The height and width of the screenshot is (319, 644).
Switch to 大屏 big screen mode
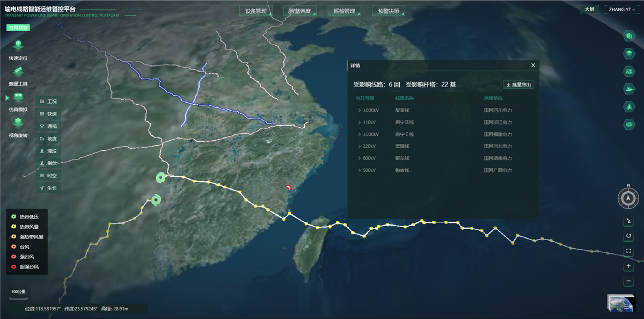[589, 10]
